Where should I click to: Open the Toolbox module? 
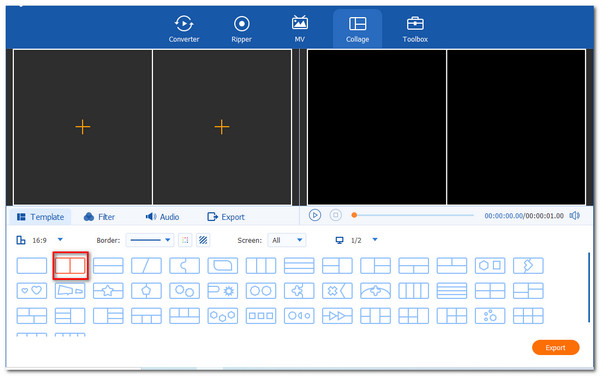pos(415,29)
